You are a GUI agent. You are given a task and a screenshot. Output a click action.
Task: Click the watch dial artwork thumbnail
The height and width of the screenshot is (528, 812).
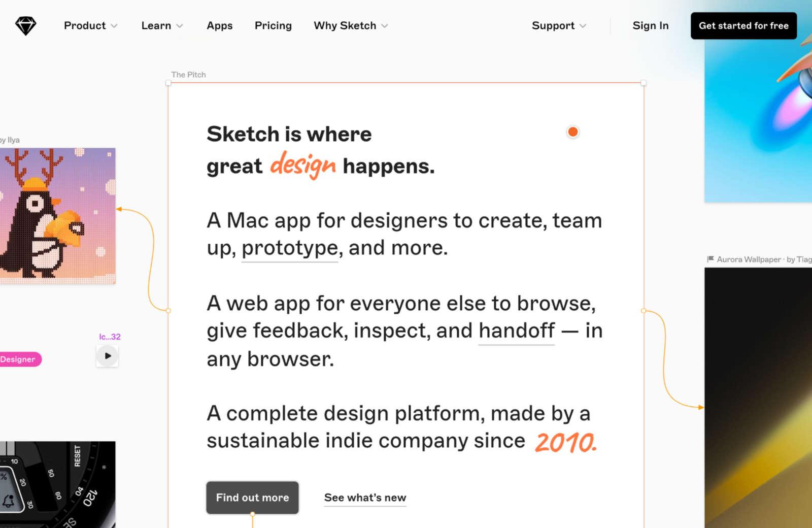[57, 484]
